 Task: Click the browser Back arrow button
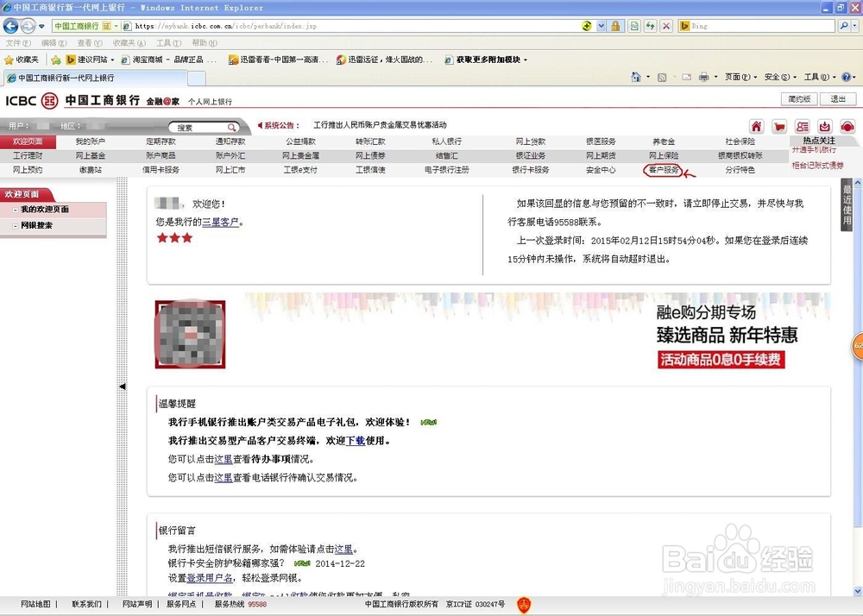click(10, 25)
